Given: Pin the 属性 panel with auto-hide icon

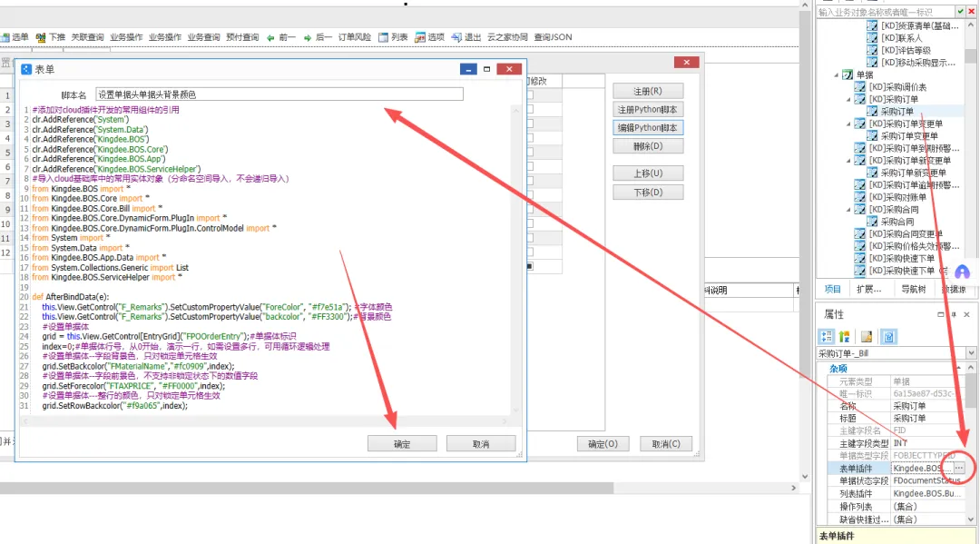Looking at the screenshot, I should pyautogui.click(x=954, y=314).
